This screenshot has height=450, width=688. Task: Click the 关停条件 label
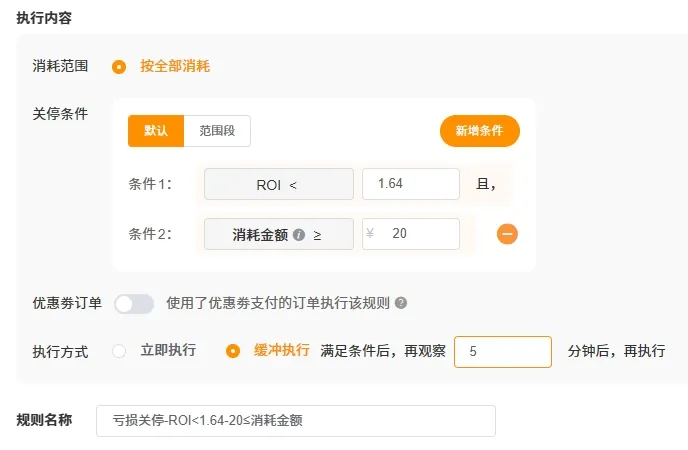click(x=60, y=113)
